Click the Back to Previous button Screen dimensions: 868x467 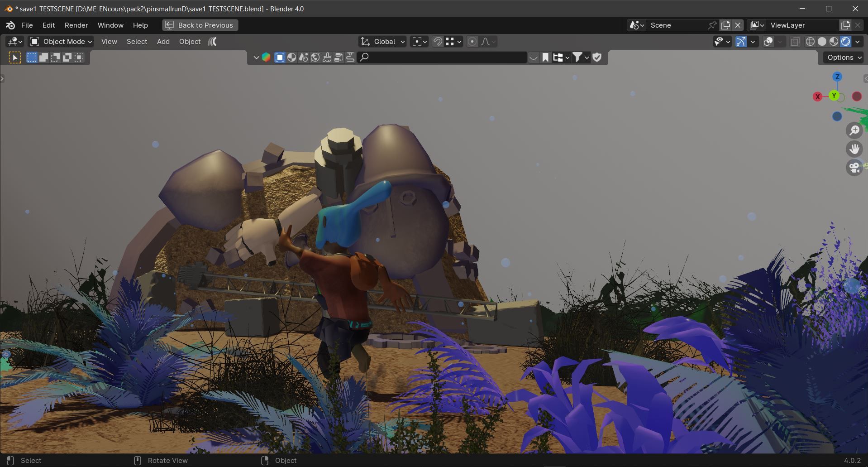[200, 25]
